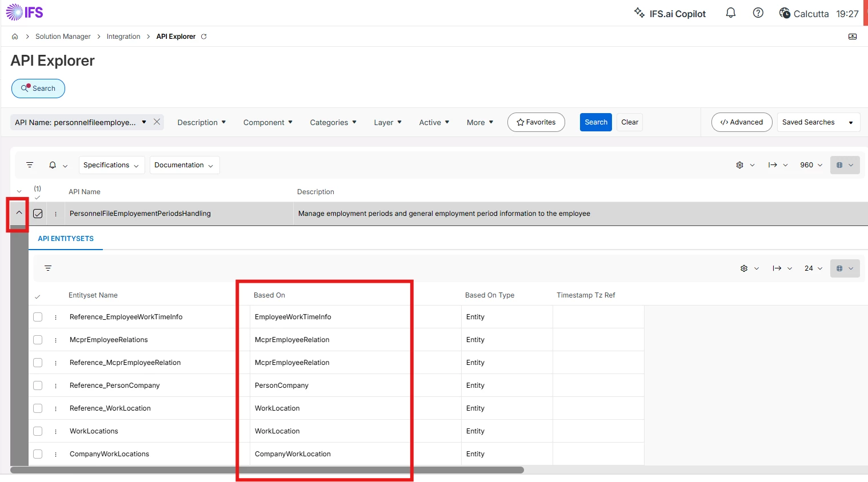Change entitysets page size 24

pyautogui.click(x=814, y=268)
